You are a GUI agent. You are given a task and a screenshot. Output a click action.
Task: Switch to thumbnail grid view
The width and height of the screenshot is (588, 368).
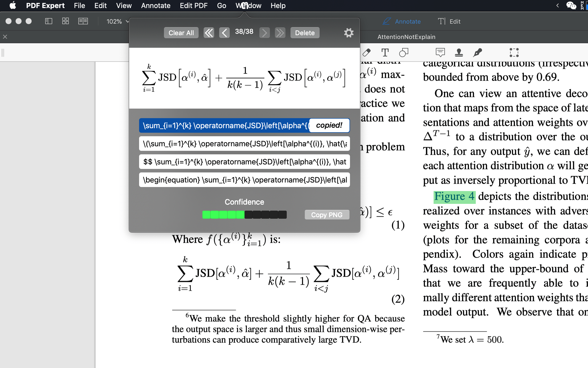tap(66, 21)
